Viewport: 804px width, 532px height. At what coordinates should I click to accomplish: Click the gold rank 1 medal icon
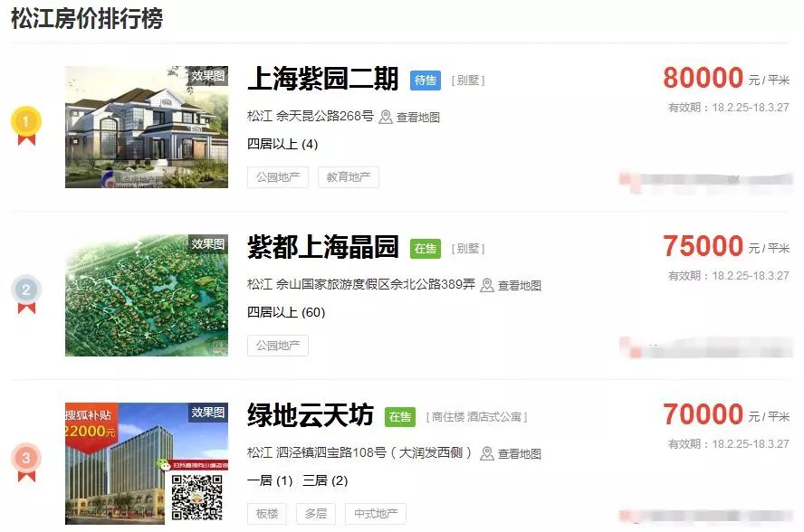[26, 126]
